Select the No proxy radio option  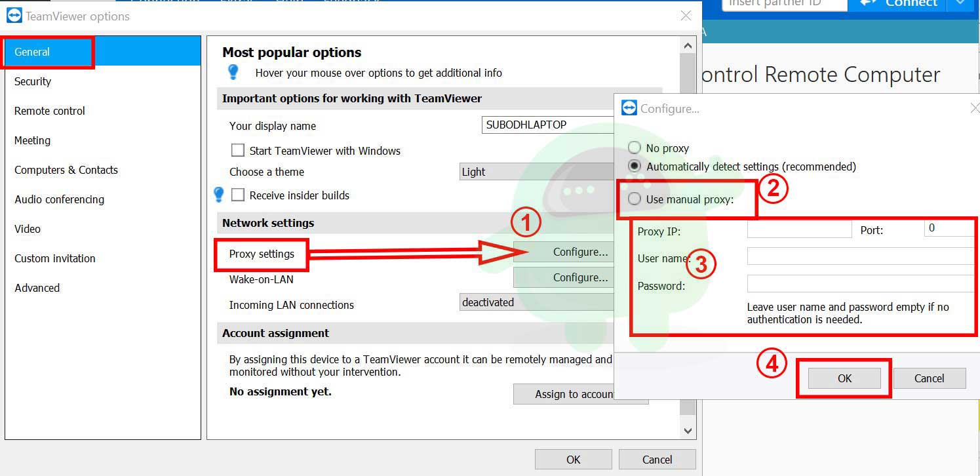pos(634,148)
